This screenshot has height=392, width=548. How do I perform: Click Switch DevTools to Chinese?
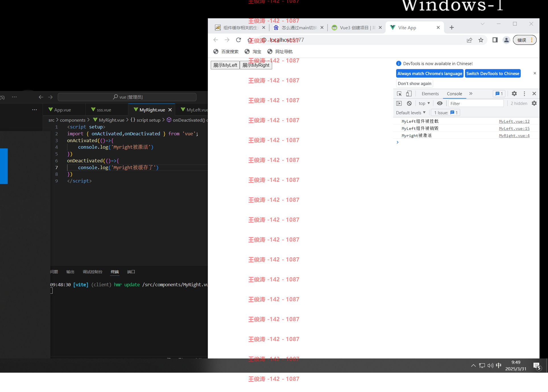tap(493, 73)
